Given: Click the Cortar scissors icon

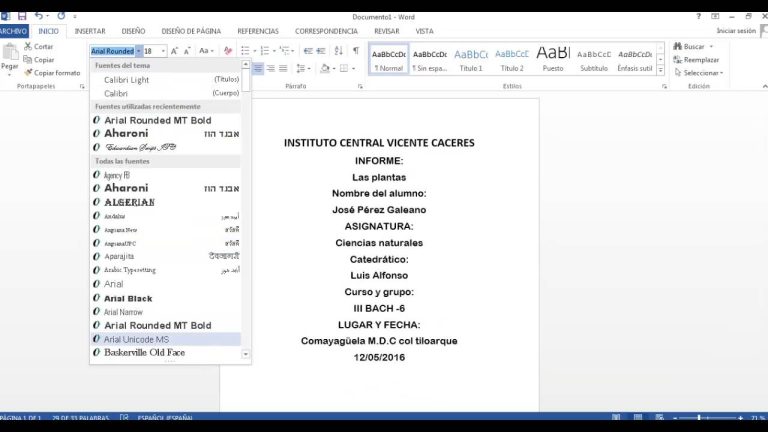Looking at the screenshot, I should 26,46.
